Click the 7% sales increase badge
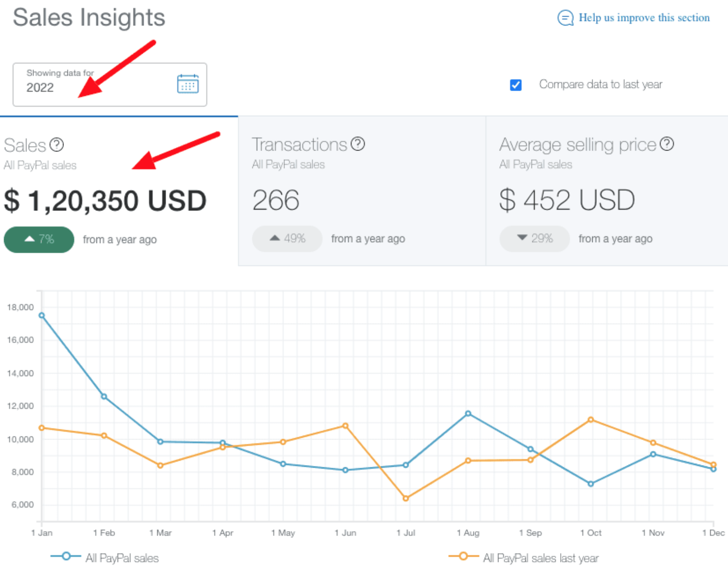The height and width of the screenshot is (570, 728). 39,239
